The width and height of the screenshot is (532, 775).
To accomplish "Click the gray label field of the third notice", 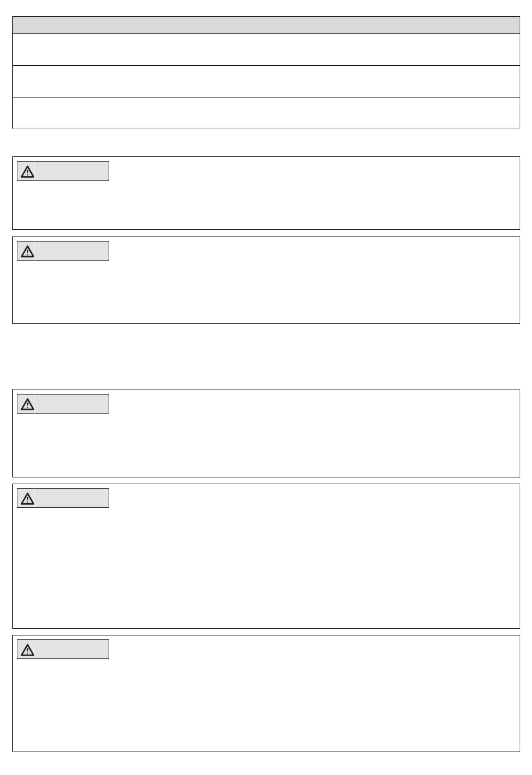I will pyautogui.click(x=71, y=404).
